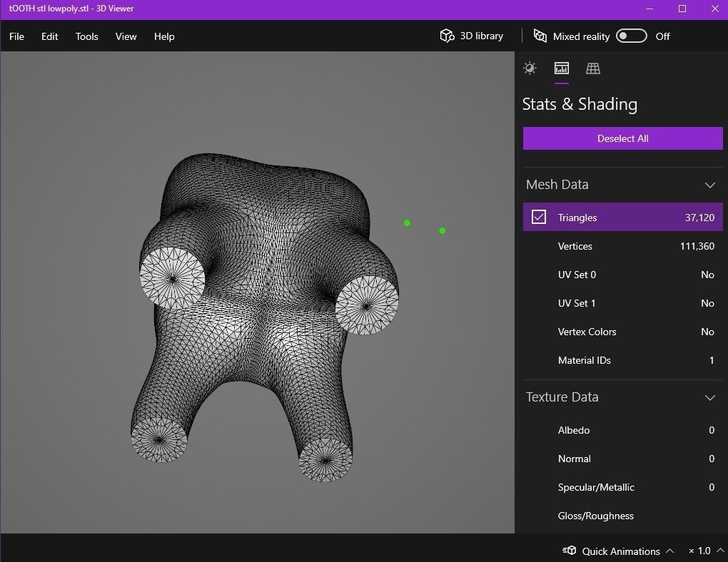
Task: Open the Tools menu
Action: [87, 36]
